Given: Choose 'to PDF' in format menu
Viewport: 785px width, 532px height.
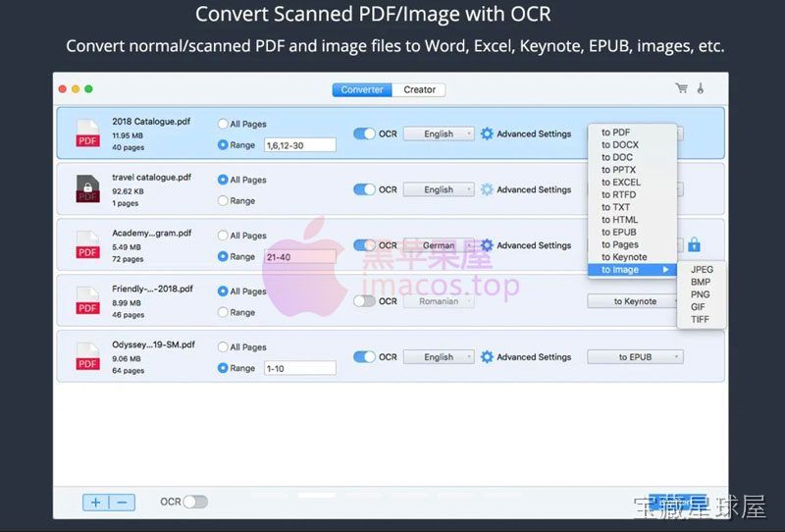Looking at the screenshot, I should coord(632,133).
